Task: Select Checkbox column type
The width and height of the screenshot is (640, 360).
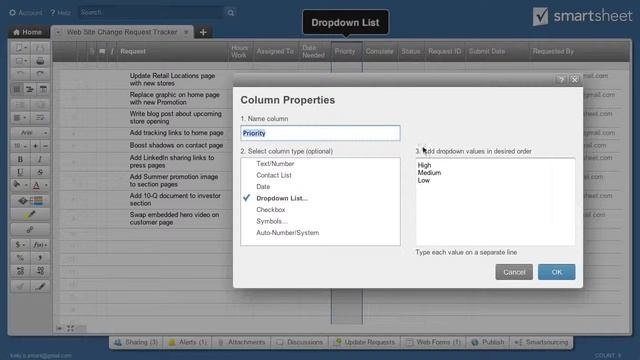Action: pyautogui.click(x=271, y=209)
